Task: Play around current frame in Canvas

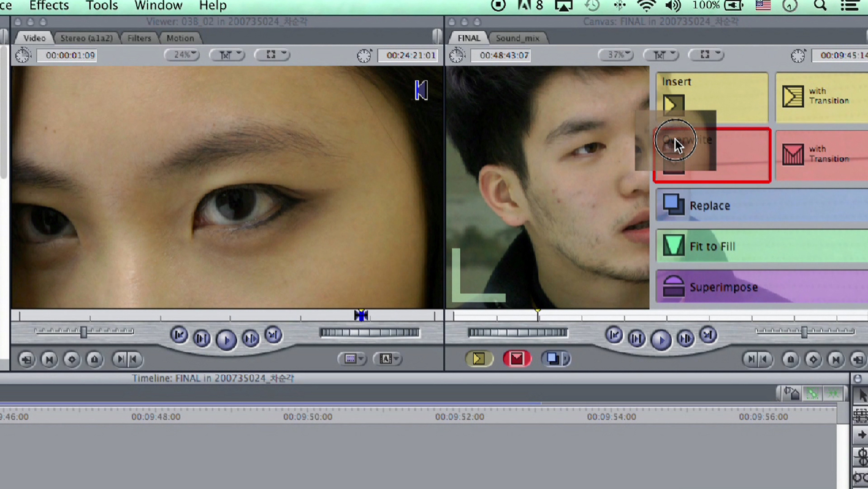Action: point(685,338)
